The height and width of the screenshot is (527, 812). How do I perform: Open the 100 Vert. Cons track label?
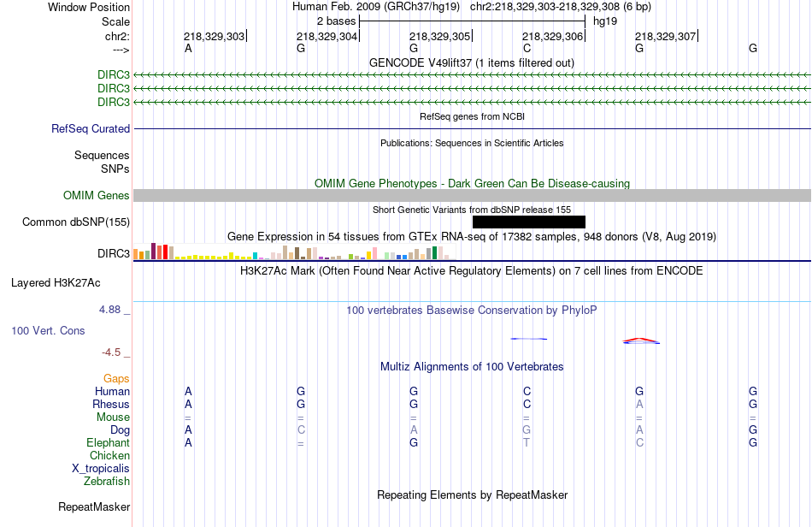[48, 330]
